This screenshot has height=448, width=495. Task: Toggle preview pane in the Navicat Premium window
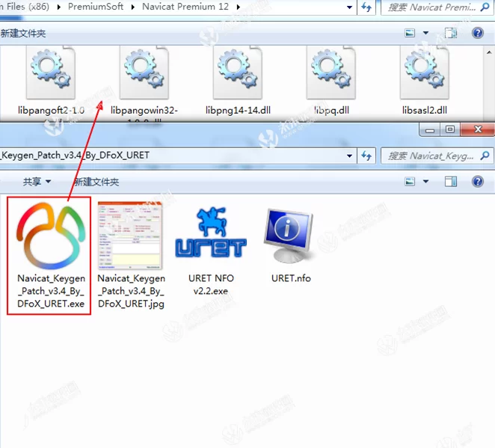click(451, 33)
